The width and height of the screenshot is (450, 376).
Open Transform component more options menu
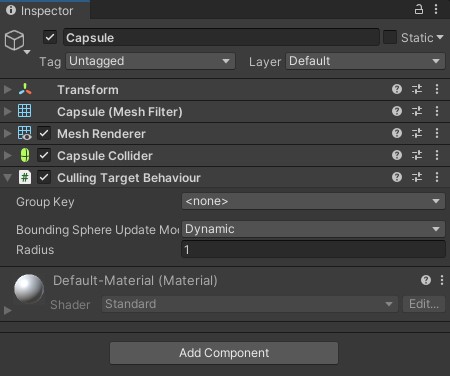[x=437, y=89]
